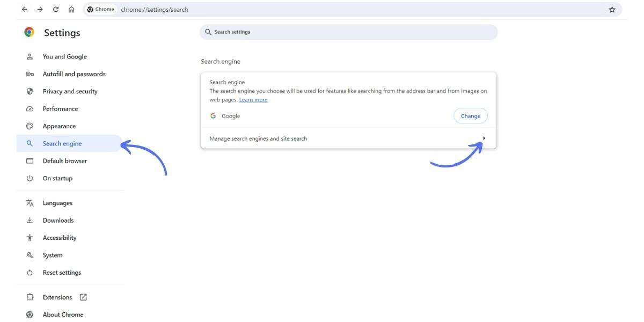This screenshot has height=322, width=644.
Task: Select the System menu item
Action: (53, 255)
